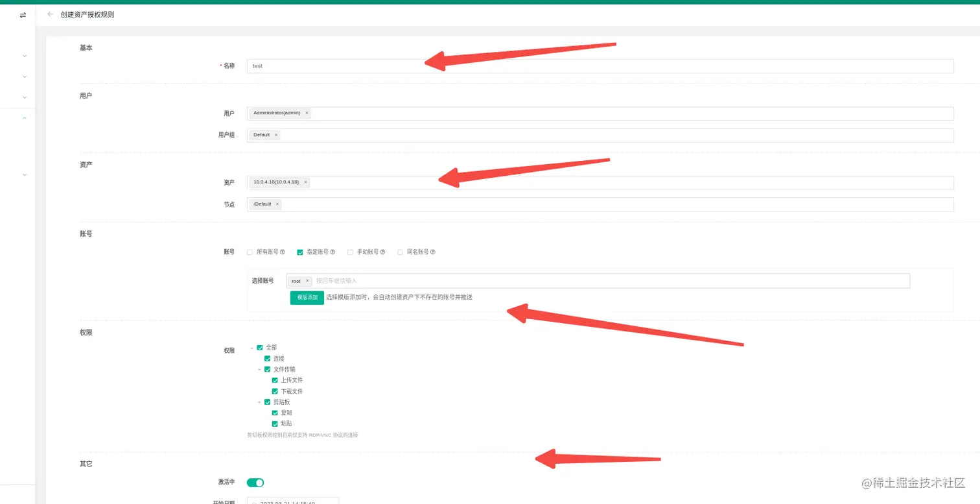Screen dimensions: 980x504
Task: Collapse the 文件传输 tree node
Action: click(x=259, y=369)
